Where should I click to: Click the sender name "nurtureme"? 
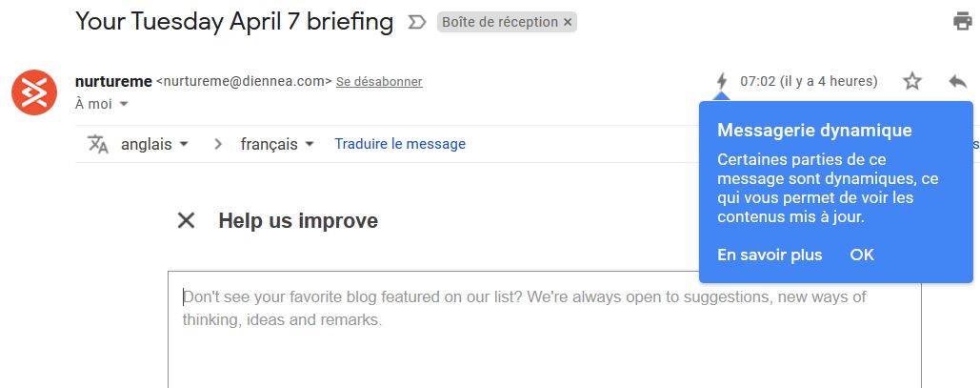click(112, 81)
